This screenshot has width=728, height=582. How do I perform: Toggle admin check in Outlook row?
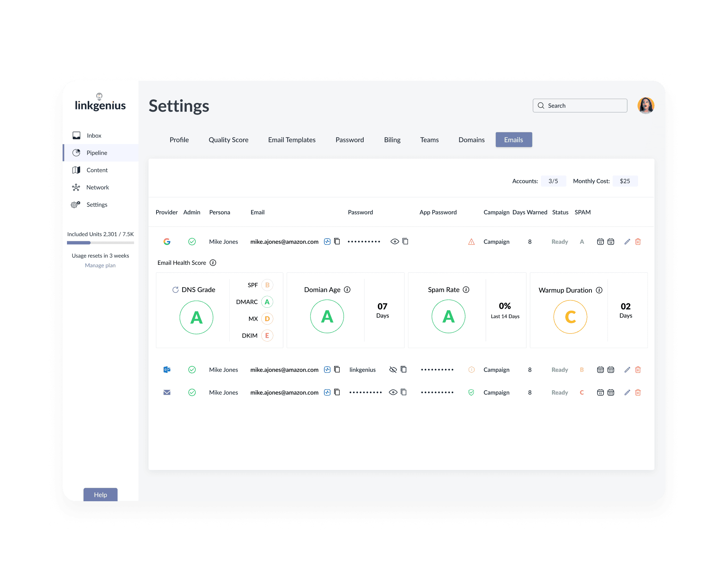click(192, 370)
